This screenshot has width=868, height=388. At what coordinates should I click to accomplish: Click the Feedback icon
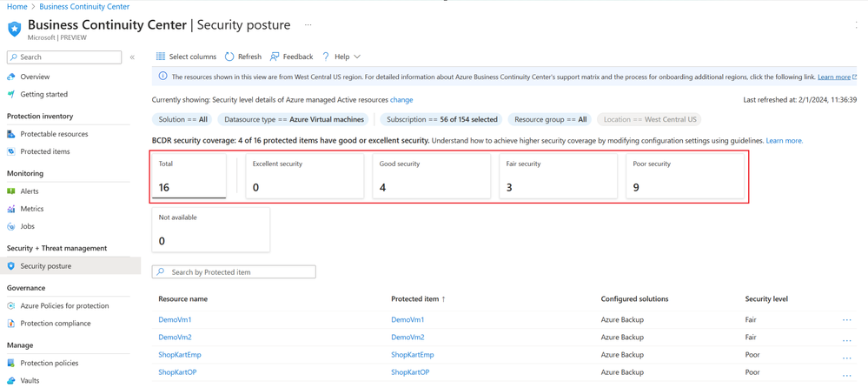point(274,57)
